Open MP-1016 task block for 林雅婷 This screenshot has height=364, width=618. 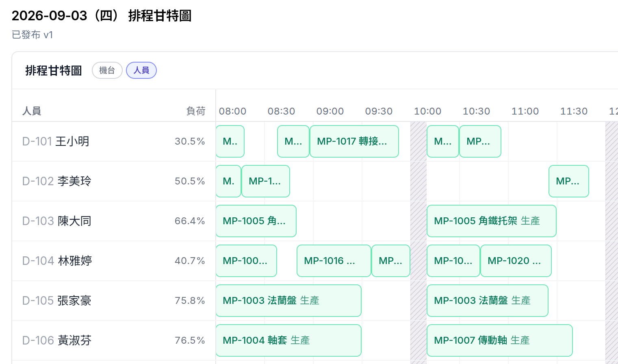[x=334, y=261]
